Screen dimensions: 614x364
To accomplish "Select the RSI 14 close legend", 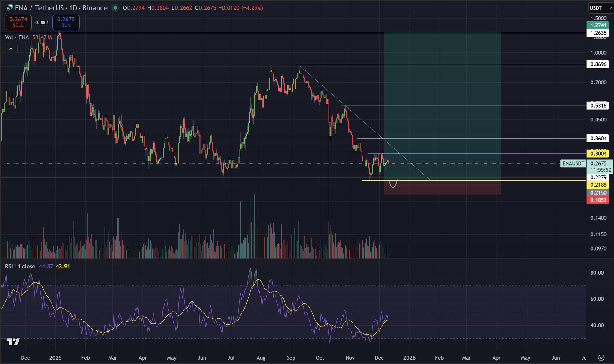I will pyautogui.click(x=20, y=266).
